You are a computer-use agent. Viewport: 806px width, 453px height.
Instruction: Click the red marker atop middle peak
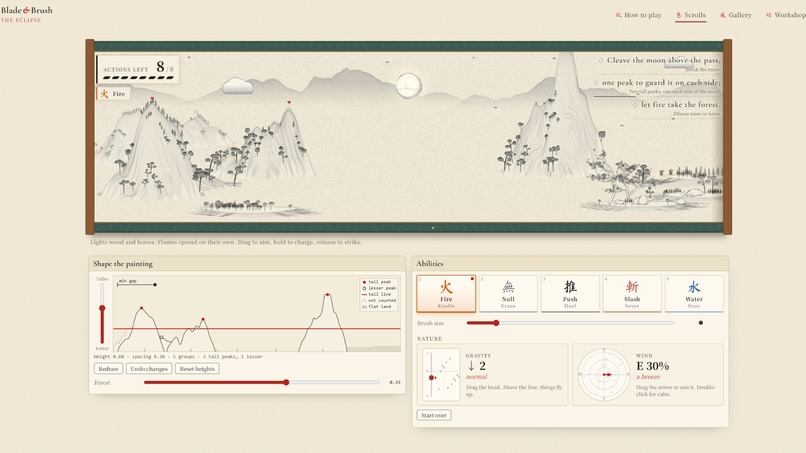click(289, 102)
